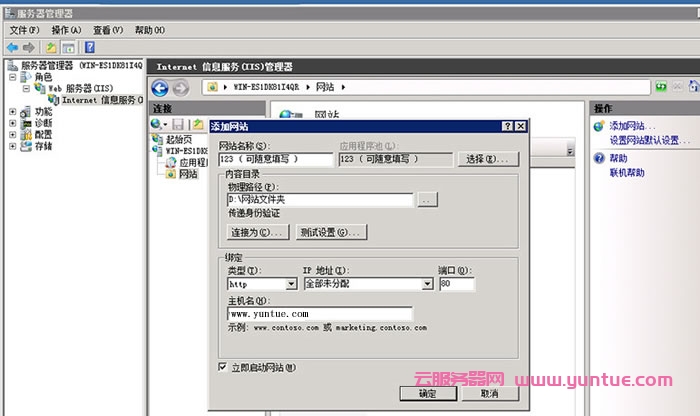Open the IP 地址 dropdown
The height and width of the screenshot is (416, 700).
click(427, 284)
